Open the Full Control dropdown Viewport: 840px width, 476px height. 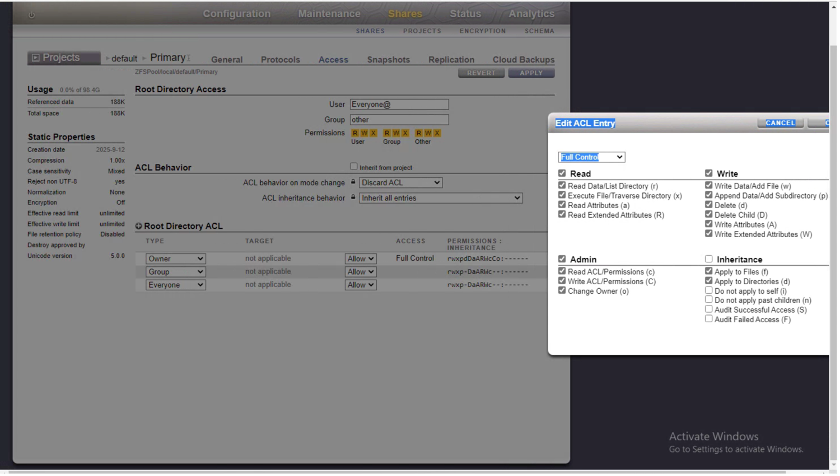point(591,157)
